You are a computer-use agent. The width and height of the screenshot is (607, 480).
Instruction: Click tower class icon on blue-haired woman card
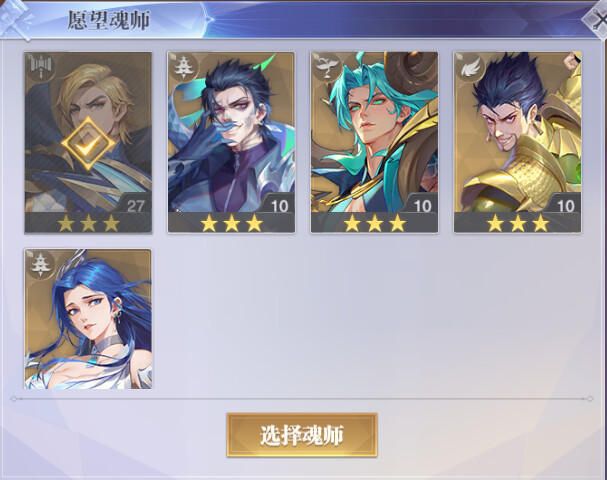pos(39,264)
